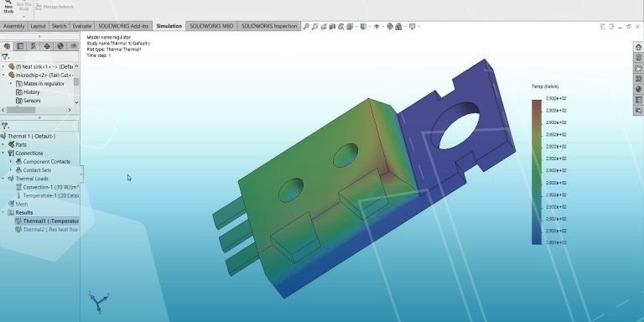
Task: Click the feature tree filter icon
Action: point(5,57)
